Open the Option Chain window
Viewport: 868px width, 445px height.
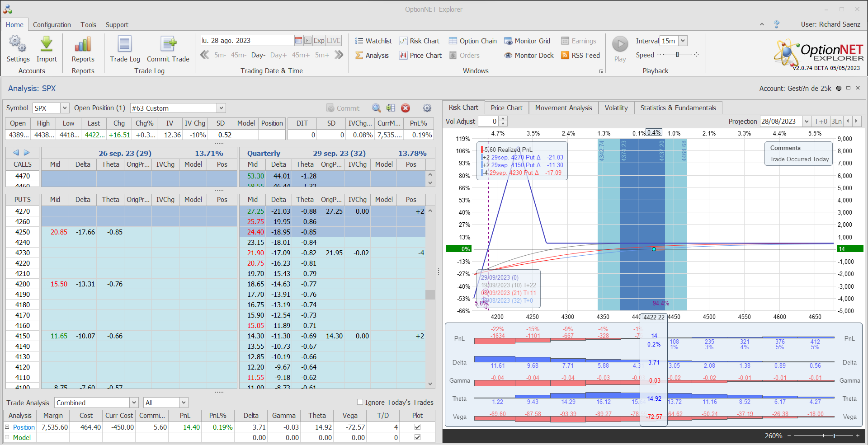coord(473,41)
